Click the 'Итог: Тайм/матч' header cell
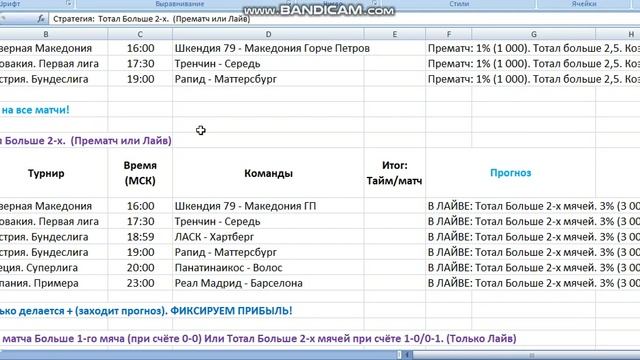 pyautogui.click(x=395, y=173)
